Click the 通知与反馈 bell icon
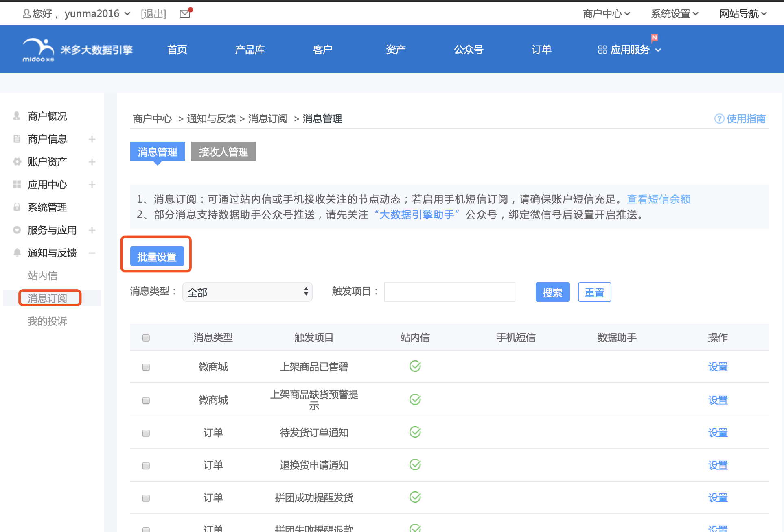The height and width of the screenshot is (532, 784). click(17, 253)
